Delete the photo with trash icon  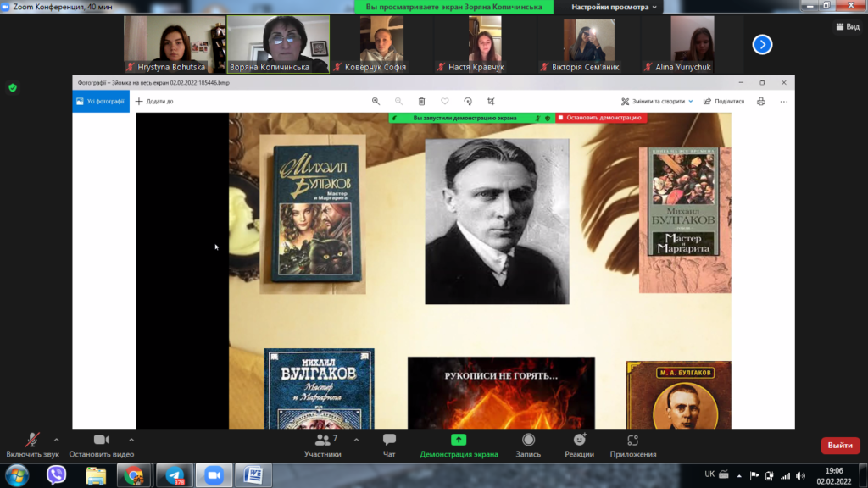tap(422, 102)
